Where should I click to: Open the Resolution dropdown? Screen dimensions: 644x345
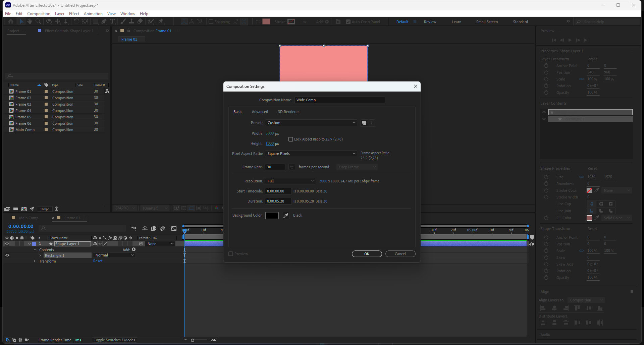290,181
